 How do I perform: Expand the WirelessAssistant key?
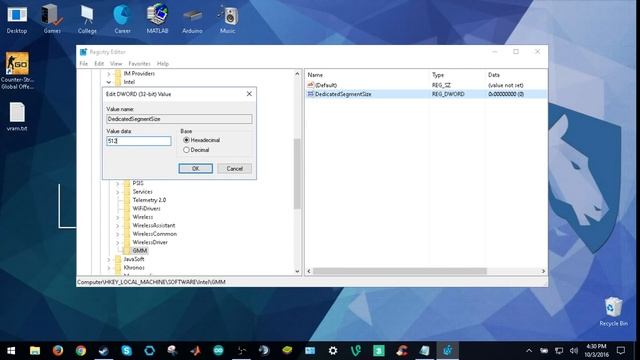pyautogui.click(x=118, y=225)
